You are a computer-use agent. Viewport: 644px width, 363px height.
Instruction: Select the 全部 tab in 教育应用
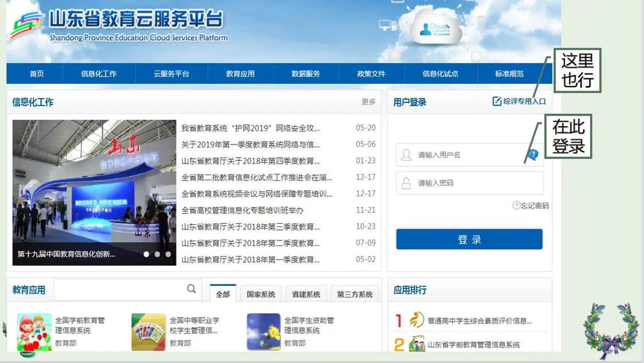[223, 294]
